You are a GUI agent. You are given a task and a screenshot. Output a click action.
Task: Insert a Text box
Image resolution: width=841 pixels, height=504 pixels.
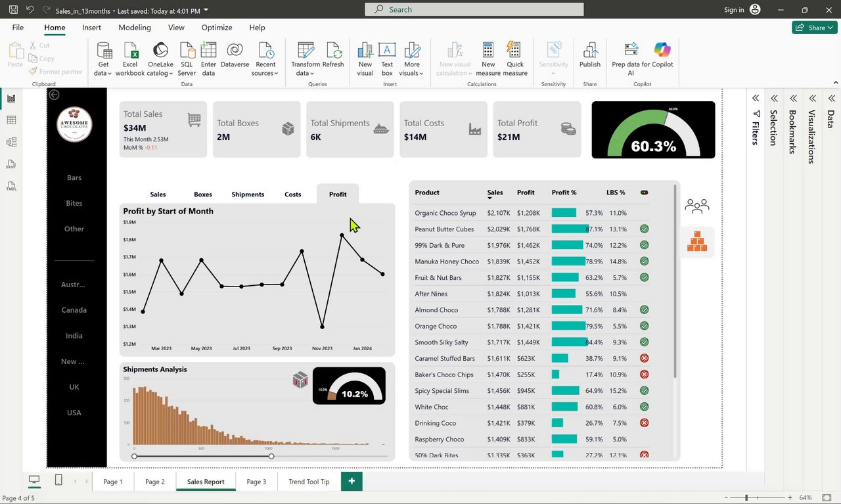pyautogui.click(x=387, y=59)
